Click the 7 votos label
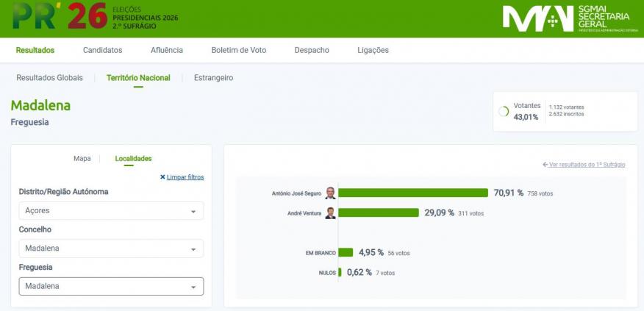This screenshot has height=311, width=644. coord(385,273)
